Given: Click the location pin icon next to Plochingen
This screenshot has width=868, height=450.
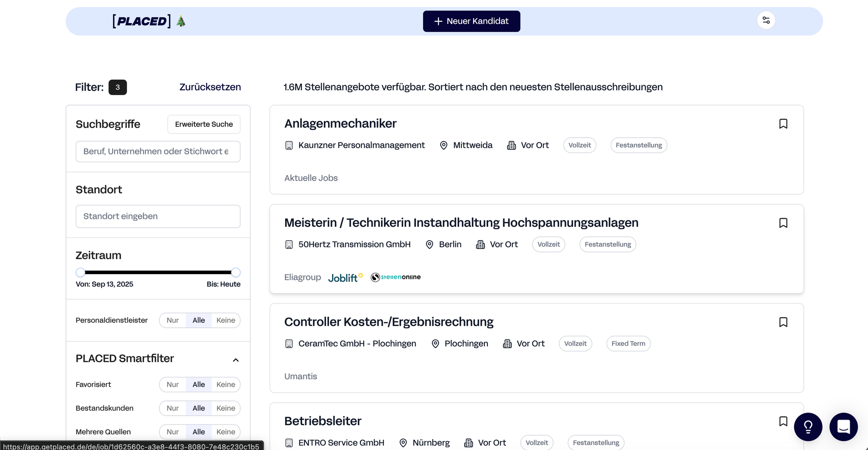Looking at the screenshot, I should pyautogui.click(x=435, y=344).
